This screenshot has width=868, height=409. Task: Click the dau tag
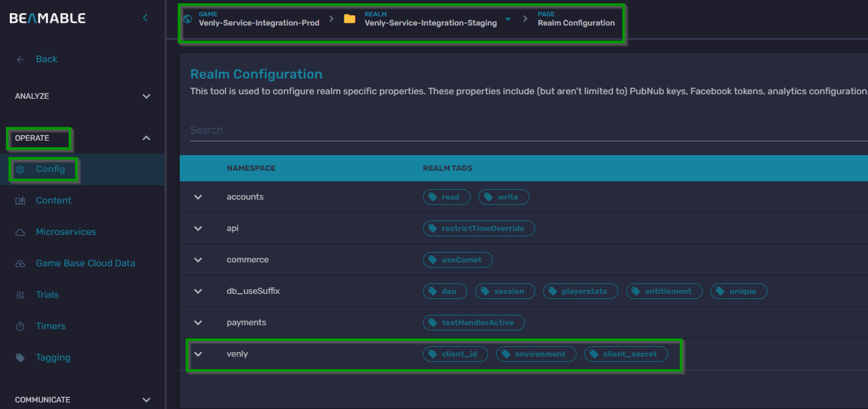(445, 291)
